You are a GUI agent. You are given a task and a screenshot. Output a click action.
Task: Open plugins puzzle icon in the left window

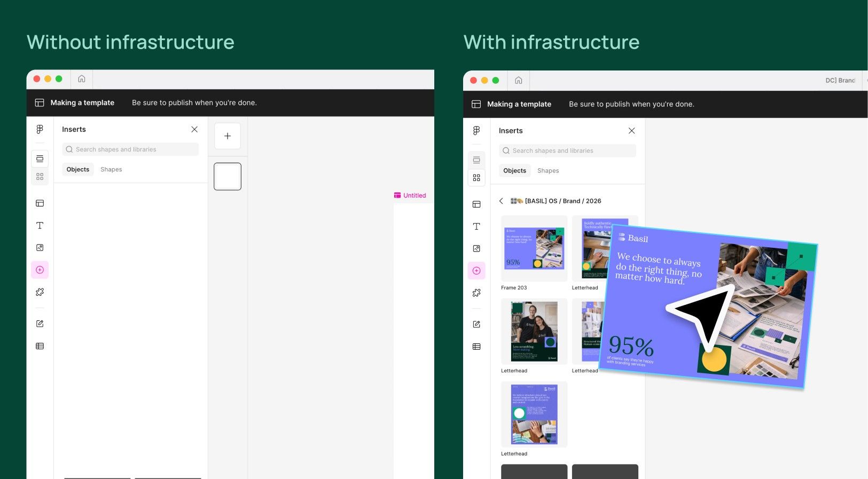(x=40, y=292)
